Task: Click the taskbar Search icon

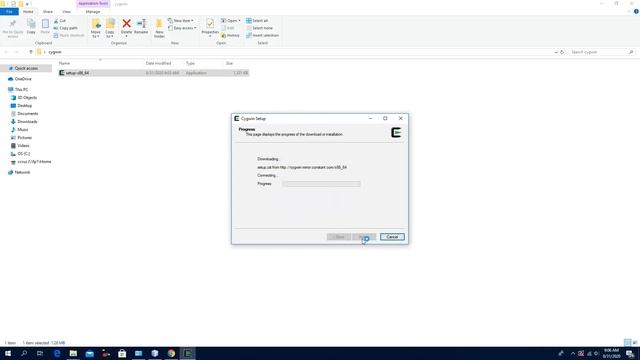Action: click(x=24, y=353)
